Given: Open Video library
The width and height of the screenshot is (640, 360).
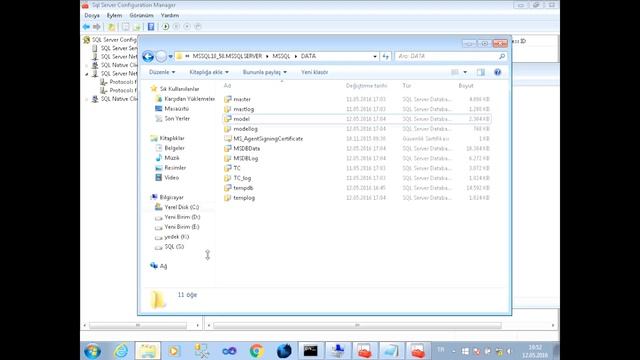Looking at the screenshot, I should coord(171,178).
